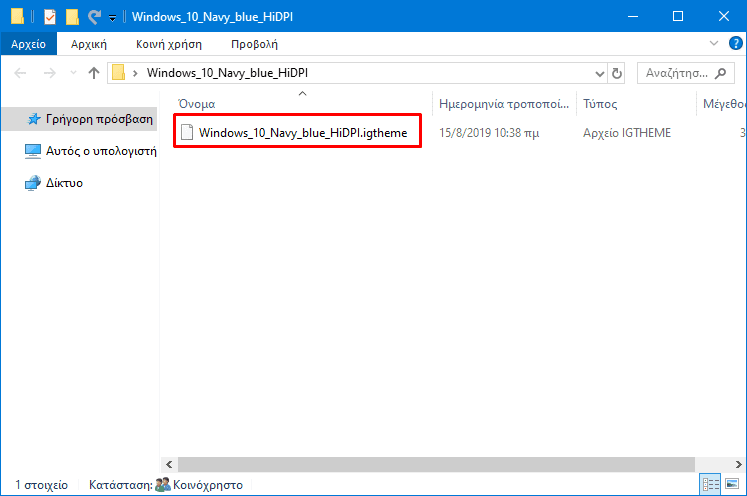The image size is (747, 496).
Task: Switch to details view in status bar
Action: pyautogui.click(x=710, y=485)
